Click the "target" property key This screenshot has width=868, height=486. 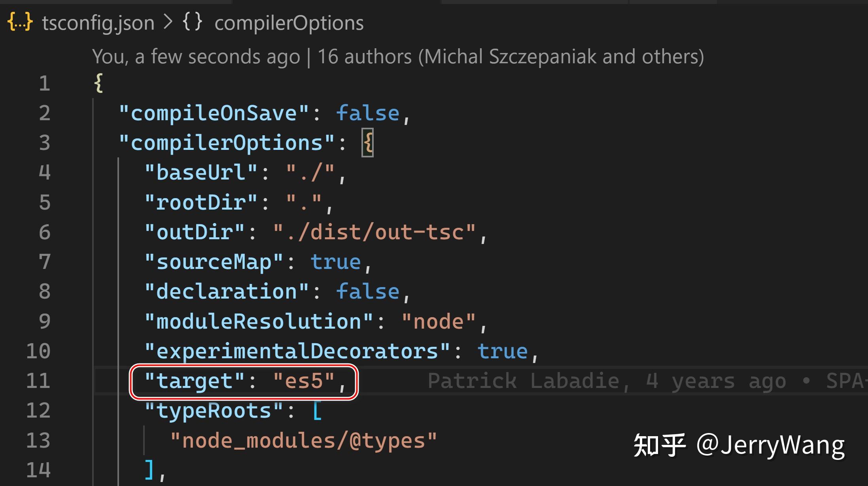click(195, 381)
